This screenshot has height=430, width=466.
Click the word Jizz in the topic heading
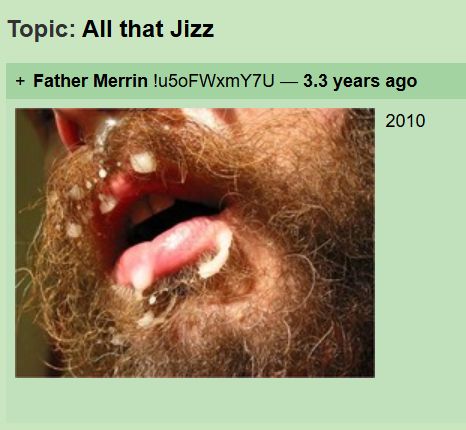click(x=192, y=29)
